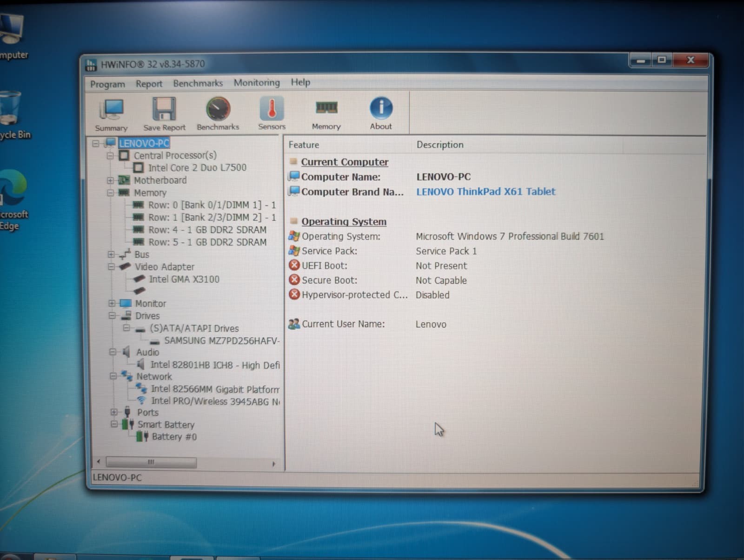
Task: Expand the Monitor branch
Action: coord(112,303)
